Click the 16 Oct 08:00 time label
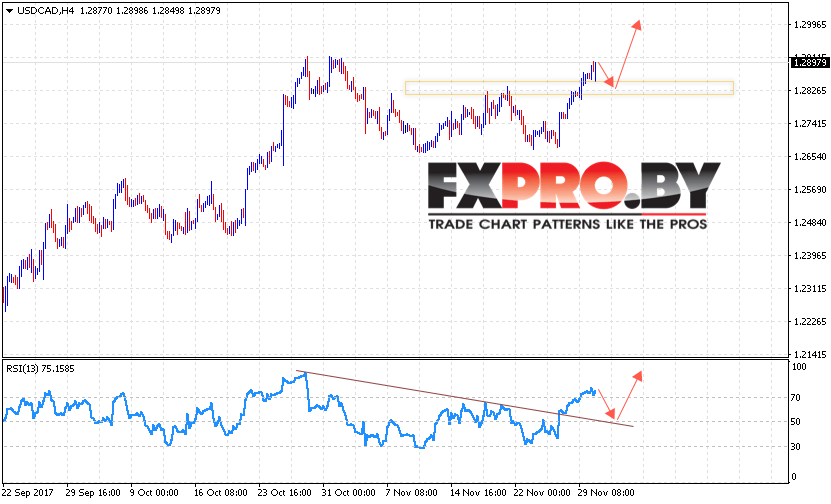The height and width of the screenshot is (504, 831). (x=220, y=493)
